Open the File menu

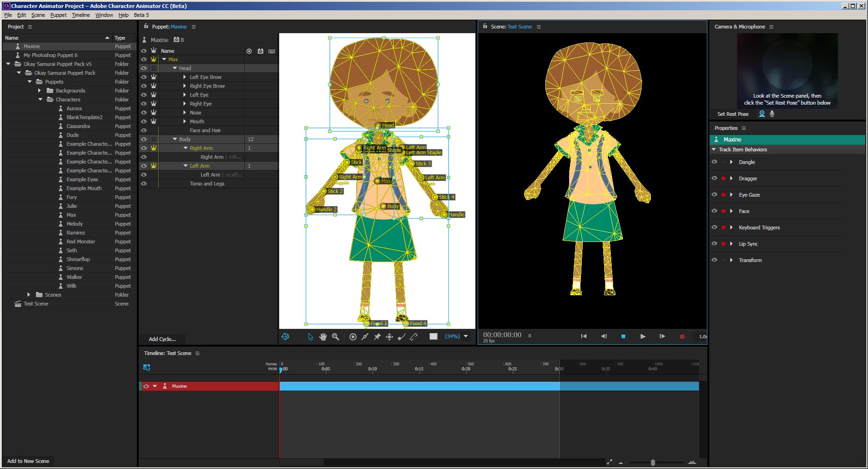[x=8, y=15]
